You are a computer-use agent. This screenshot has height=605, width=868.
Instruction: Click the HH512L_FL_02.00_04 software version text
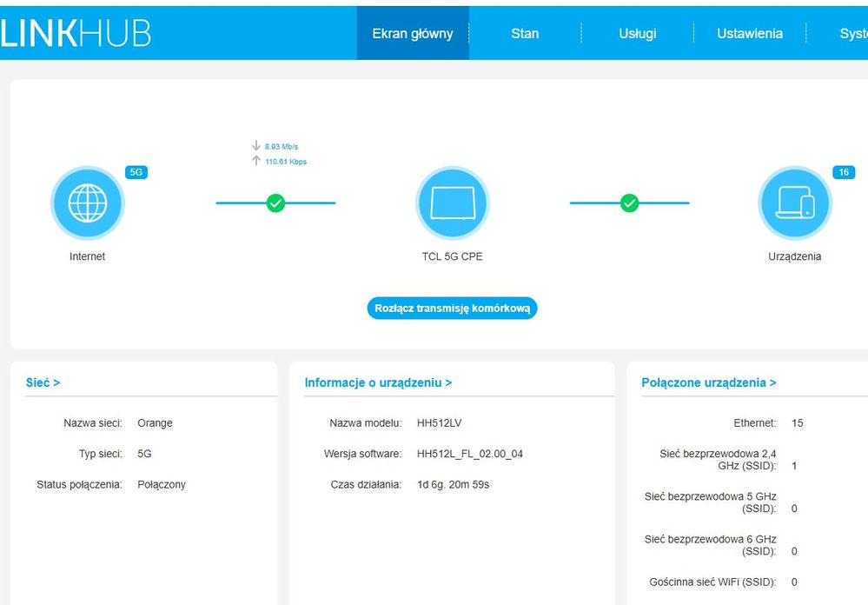(x=470, y=454)
